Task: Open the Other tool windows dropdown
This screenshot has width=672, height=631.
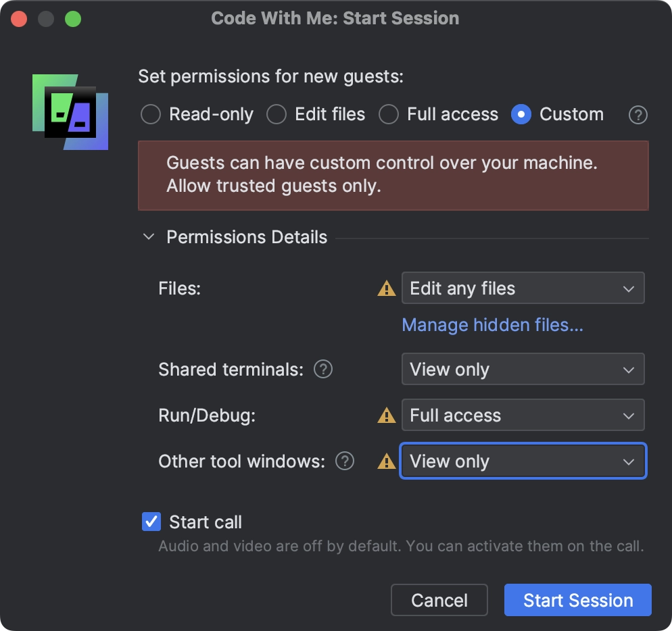Action: [523, 461]
